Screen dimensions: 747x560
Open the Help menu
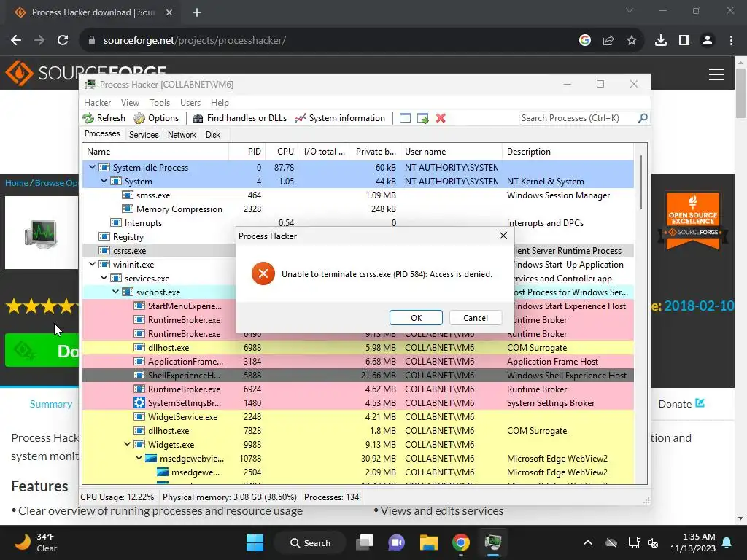coord(220,103)
